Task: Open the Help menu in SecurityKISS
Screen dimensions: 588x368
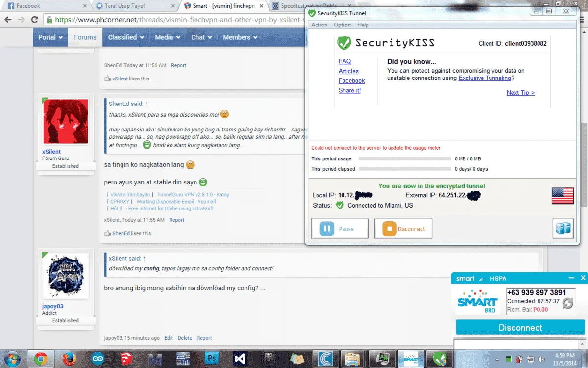Action: (363, 25)
